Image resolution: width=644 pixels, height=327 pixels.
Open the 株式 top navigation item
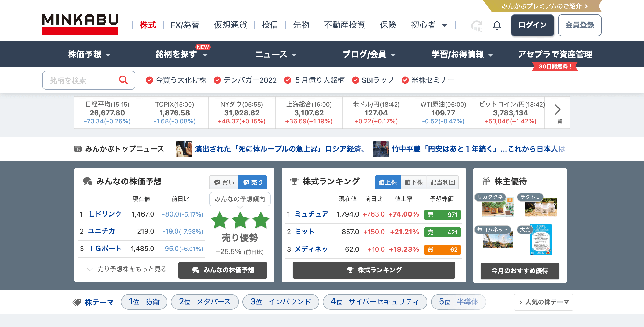148,25
